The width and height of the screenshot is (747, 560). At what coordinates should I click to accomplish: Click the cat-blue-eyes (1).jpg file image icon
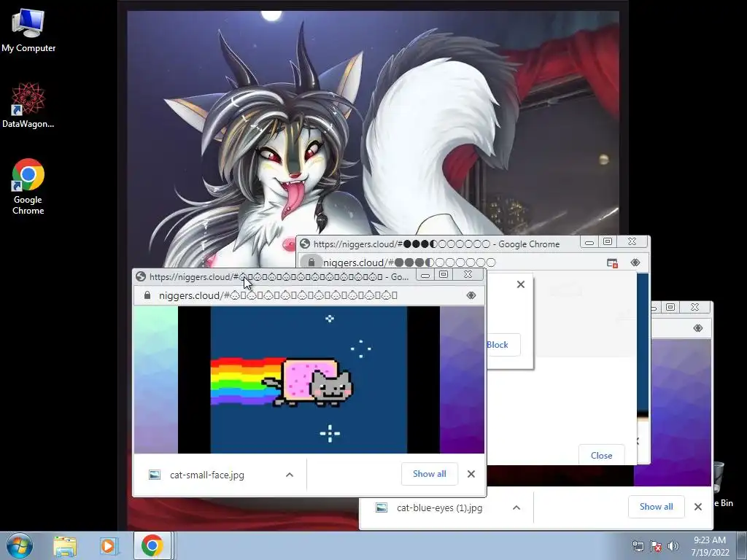(381, 507)
